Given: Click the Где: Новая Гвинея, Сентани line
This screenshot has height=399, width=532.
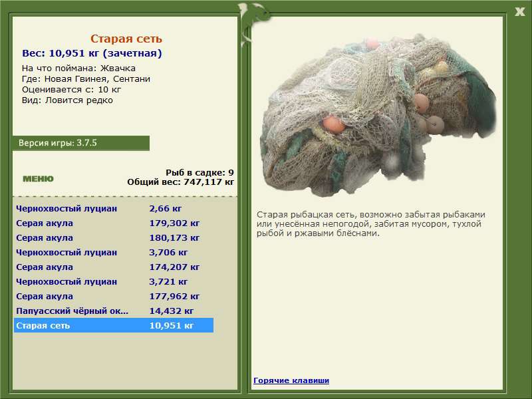Looking at the screenshot, I should pyautogui.click(x=86, y=79).
